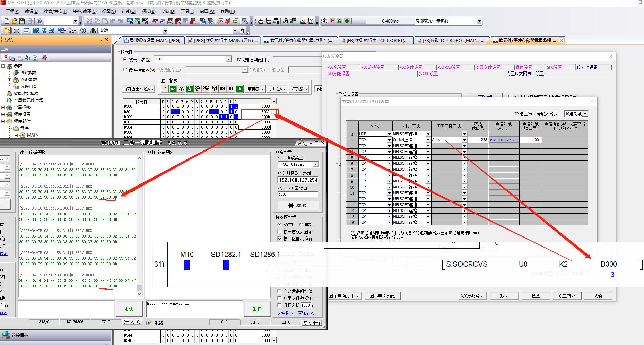The height and width of the screenshot is (345, 644).
Task: Click the help question mark toolbar icon
Action: (40, 21)
